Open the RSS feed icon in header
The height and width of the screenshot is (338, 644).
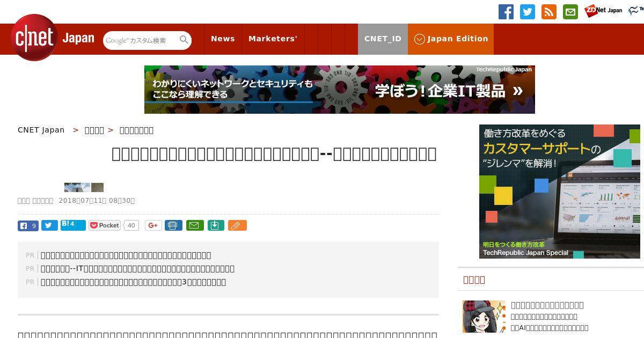(x=549, y=12)
